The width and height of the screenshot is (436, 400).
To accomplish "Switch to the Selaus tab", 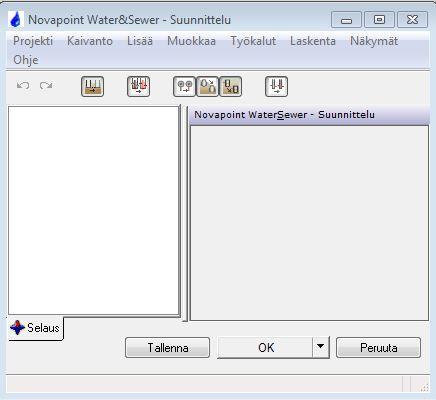I will tap(35, 328).
